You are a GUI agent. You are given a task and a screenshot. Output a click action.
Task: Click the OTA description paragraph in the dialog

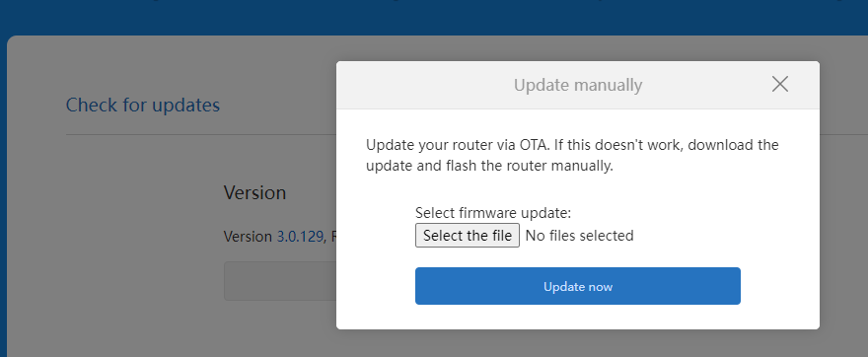coord(572,156)
